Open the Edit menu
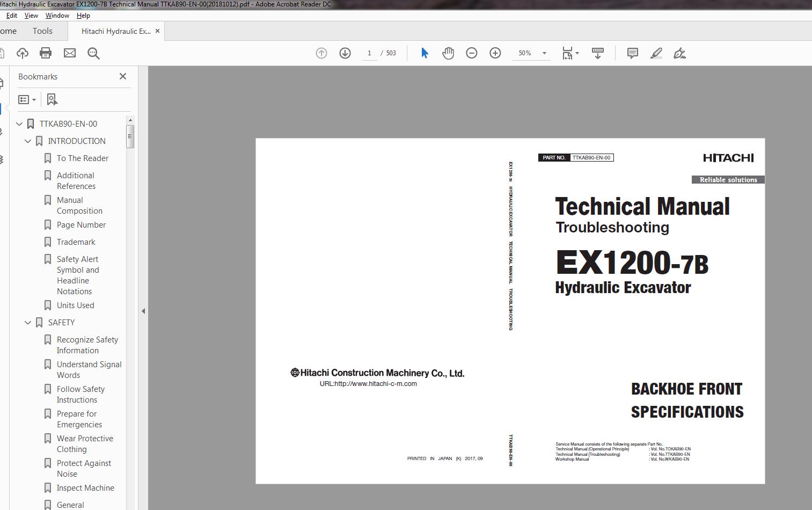Screen dimensions: 812x510 point(11,16)
